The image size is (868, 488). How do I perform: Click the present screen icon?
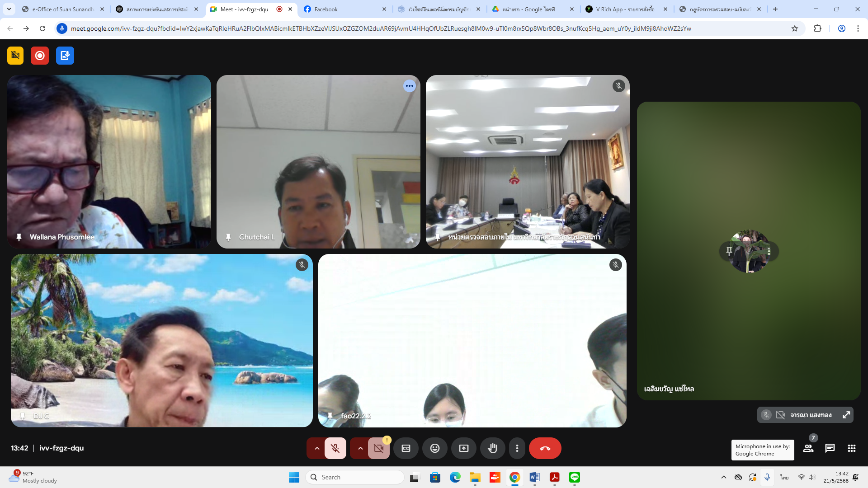tap(463, 448)
